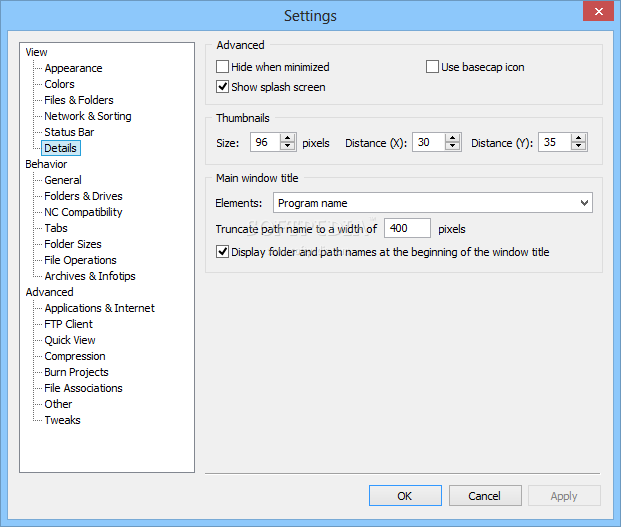Open General behavior settings
The height and width of the screenshot is (527, 621).
(63, 180)
